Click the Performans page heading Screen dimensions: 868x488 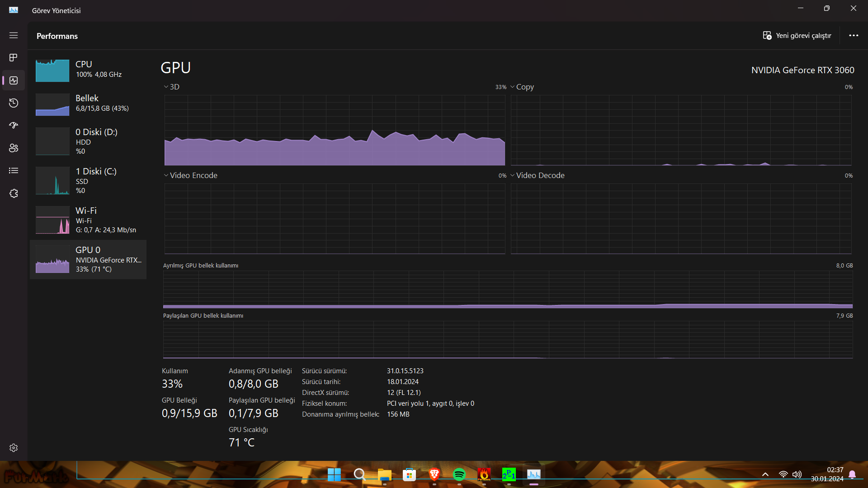[57, 36]
